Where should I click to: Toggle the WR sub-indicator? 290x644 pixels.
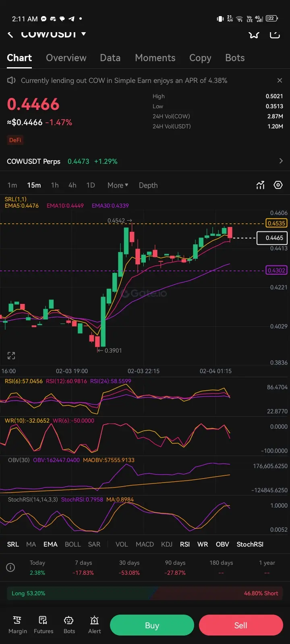click(203, 544)
